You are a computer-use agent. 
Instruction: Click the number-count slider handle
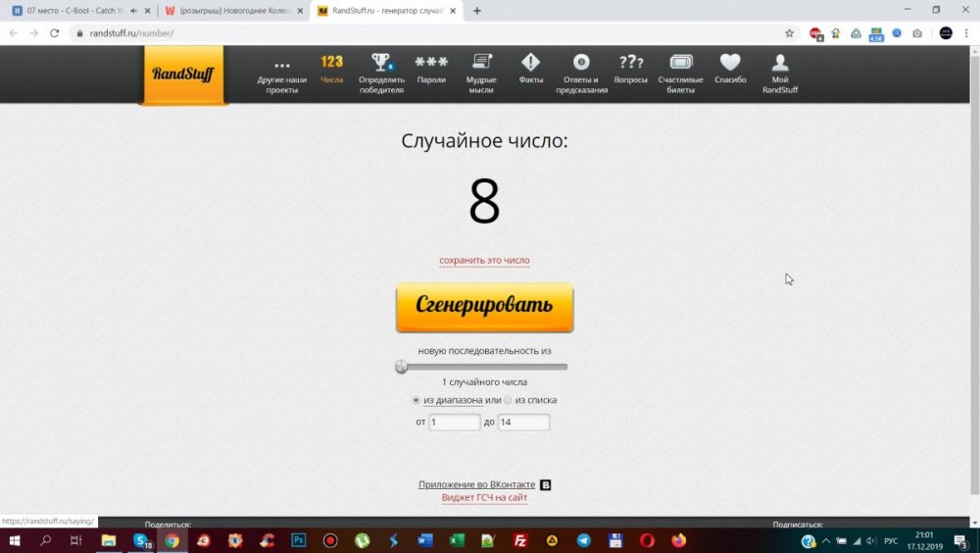(x=401, y=367)
